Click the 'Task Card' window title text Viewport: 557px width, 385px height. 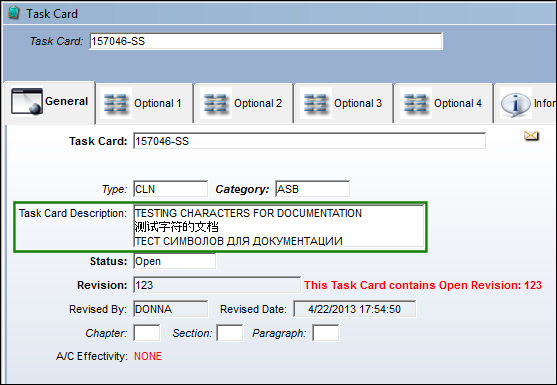[52, 14]
